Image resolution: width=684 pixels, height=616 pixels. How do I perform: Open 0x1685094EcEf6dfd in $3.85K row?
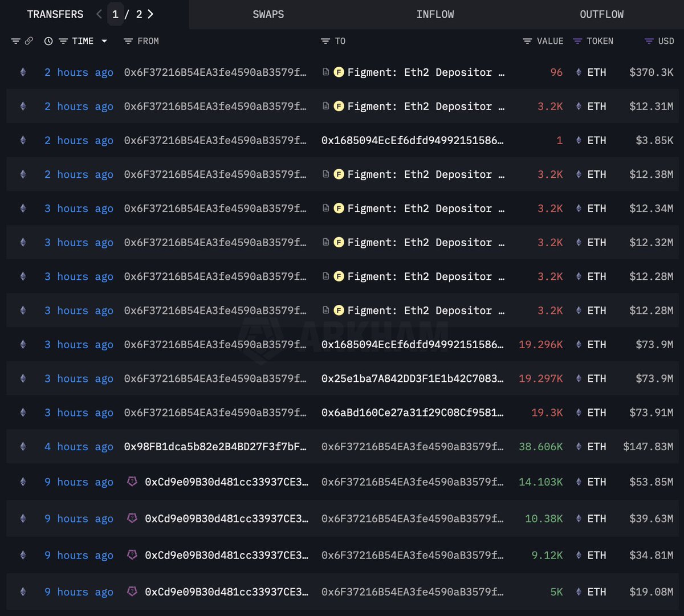click(x=413, y=140)
